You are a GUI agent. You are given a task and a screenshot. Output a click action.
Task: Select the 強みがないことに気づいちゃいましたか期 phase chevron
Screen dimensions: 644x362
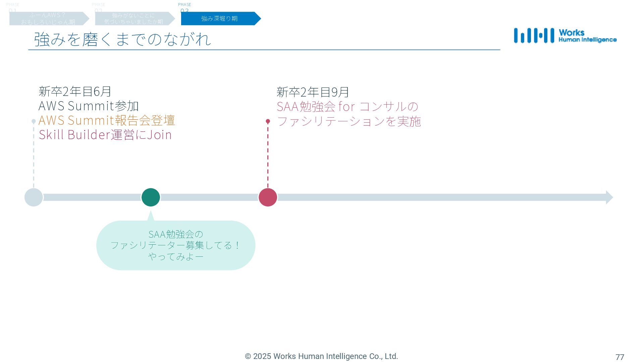coord(135,18)
